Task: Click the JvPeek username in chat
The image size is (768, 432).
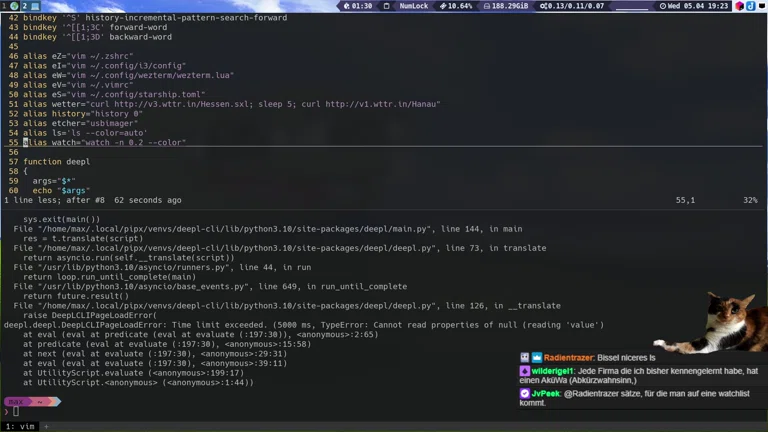Action: (x=545, y=394)
